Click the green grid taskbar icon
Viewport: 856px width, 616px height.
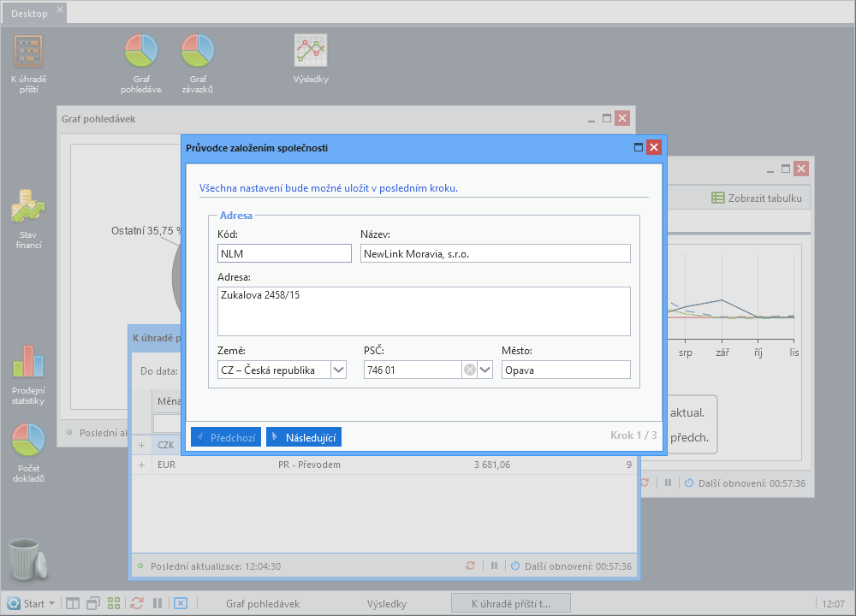(114, 603)
